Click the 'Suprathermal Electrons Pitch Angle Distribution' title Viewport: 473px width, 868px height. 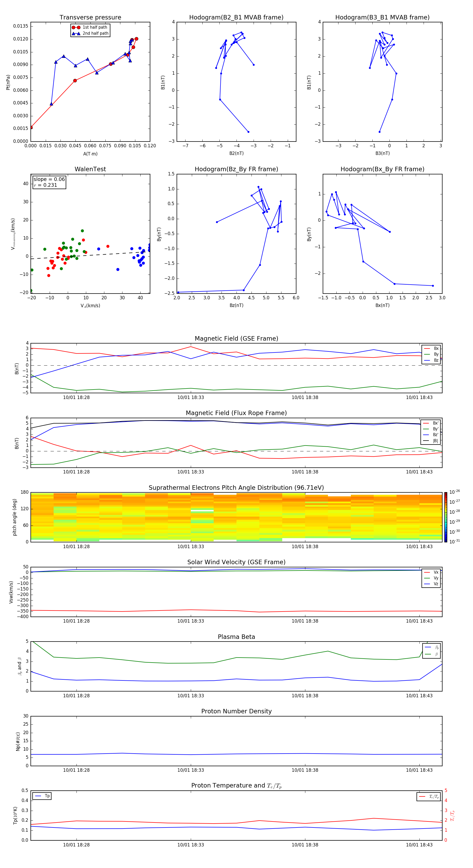tap(236, 488)
